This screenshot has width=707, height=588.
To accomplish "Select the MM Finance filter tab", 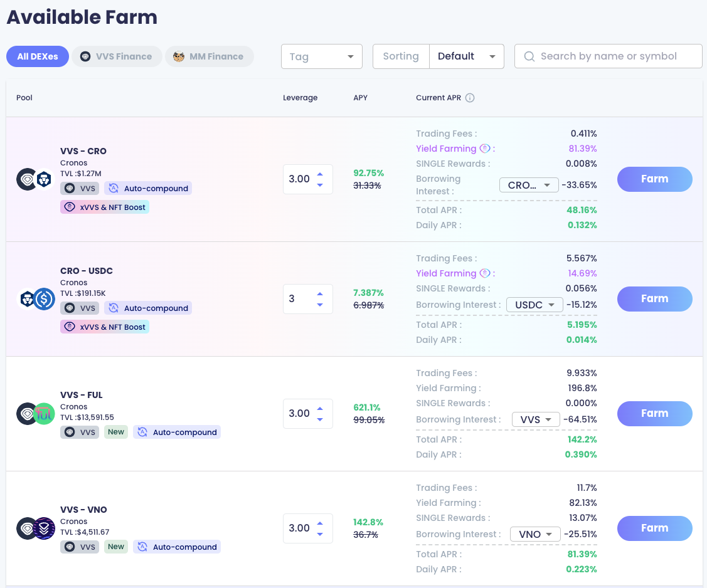I will (209, 56).
